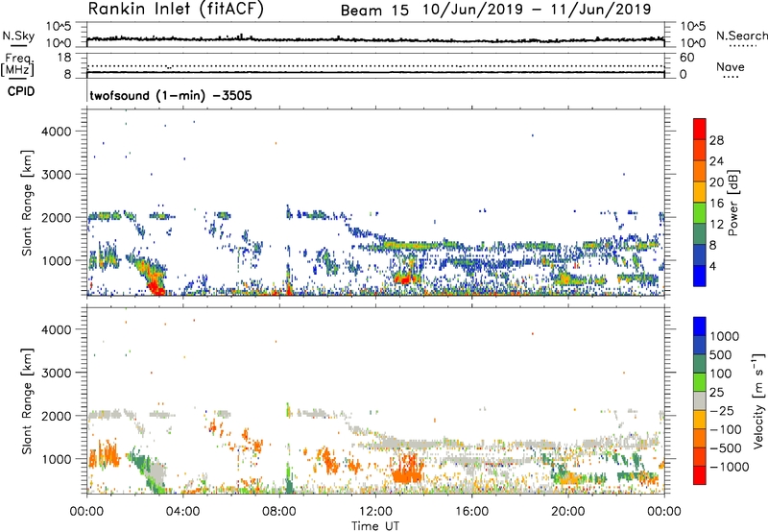Click the 'N.Sky' legend label
This screenshot has height=532, width=768.
coord(18,36)
